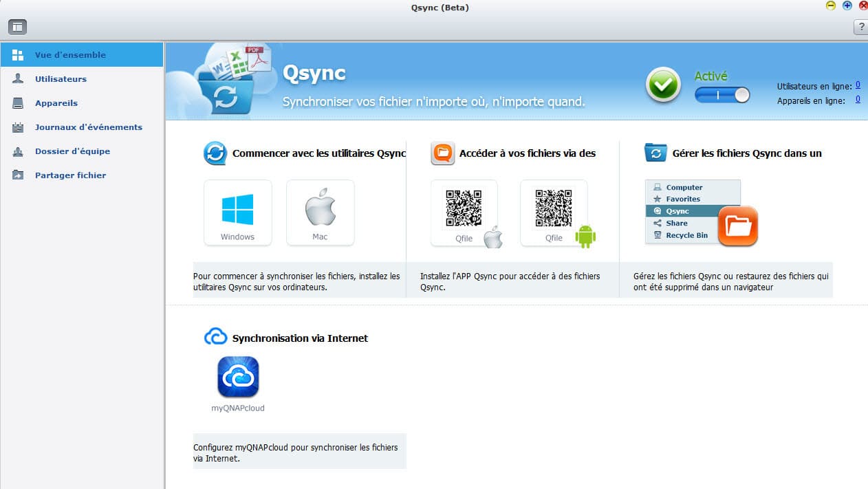
Task: Click the Utilisateurs en ligne count link
Action: [x=858, y=86]
